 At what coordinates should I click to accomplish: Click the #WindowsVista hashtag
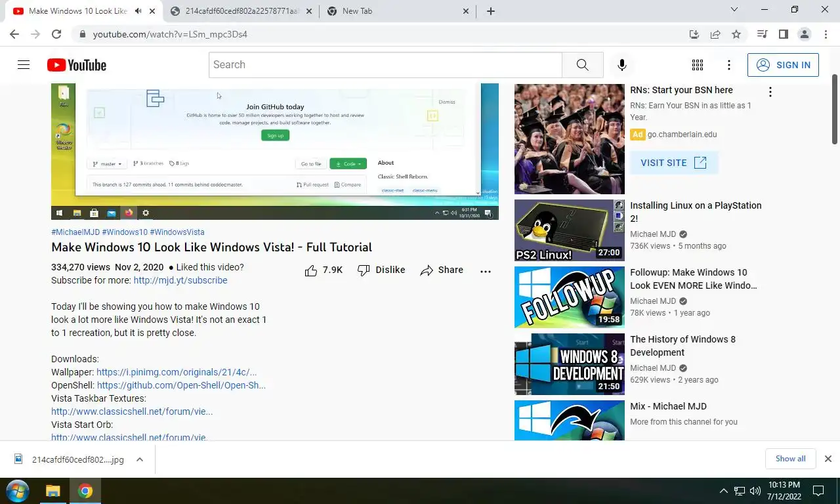(177, 232)
